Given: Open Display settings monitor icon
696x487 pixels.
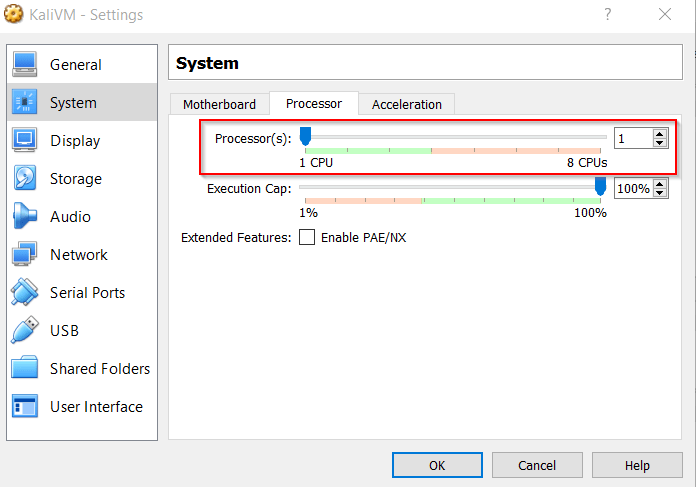Looking at the screenshot, I should point(25,141).
